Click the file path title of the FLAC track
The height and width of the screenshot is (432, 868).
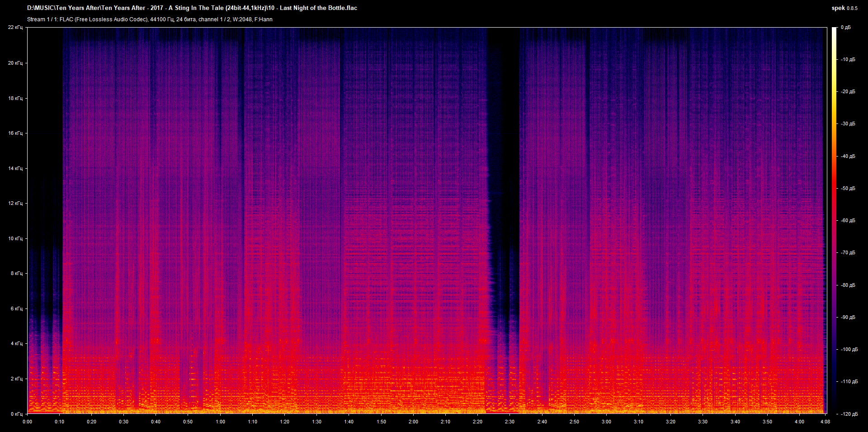click(192, 8)
